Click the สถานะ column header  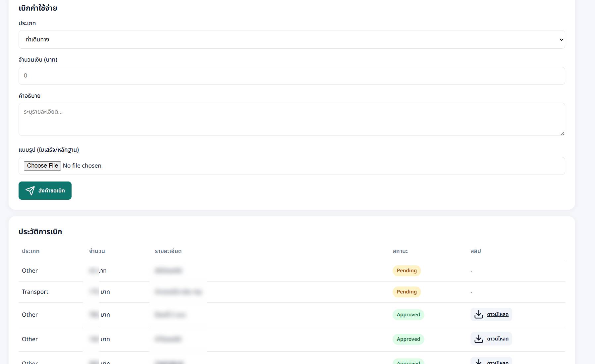[400, 251]
